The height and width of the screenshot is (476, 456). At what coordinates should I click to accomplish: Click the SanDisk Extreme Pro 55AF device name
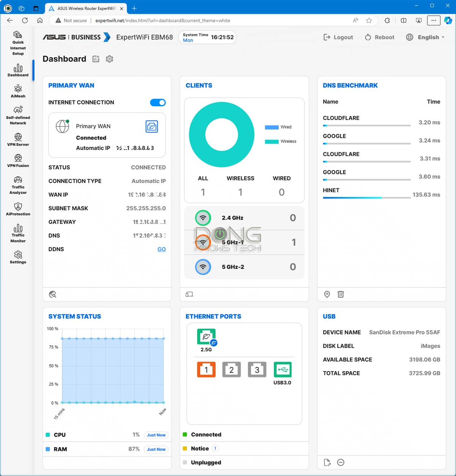point(405,333)
